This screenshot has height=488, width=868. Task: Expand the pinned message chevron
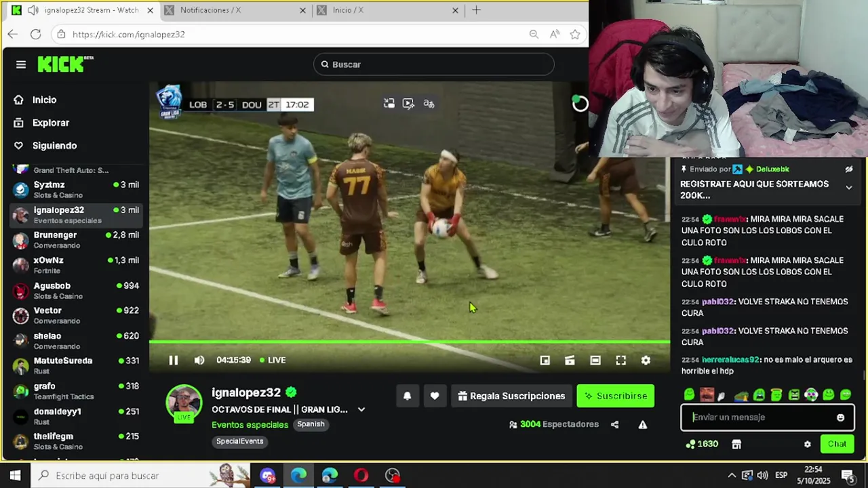(x=848, y=188)
